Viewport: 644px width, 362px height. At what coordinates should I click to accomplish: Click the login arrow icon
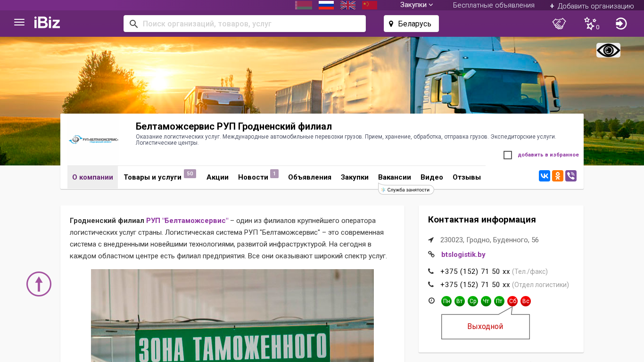[621, 24]
